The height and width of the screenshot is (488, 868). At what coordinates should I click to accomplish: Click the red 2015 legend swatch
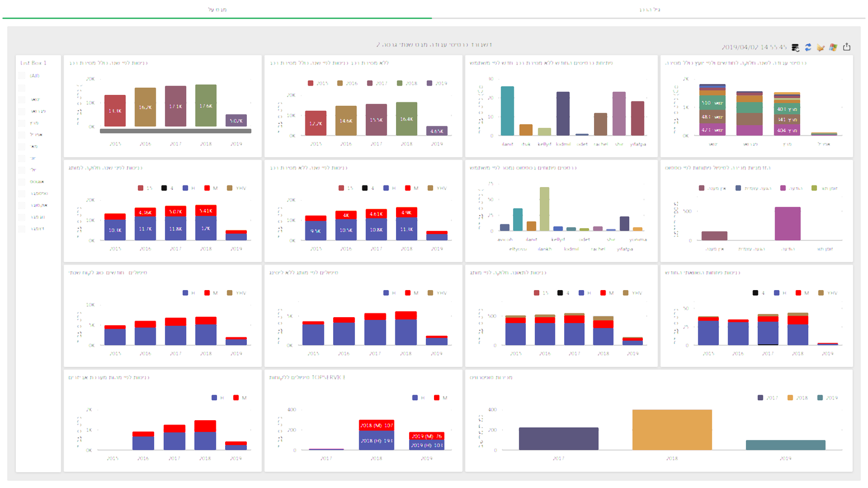pos(310,84)
